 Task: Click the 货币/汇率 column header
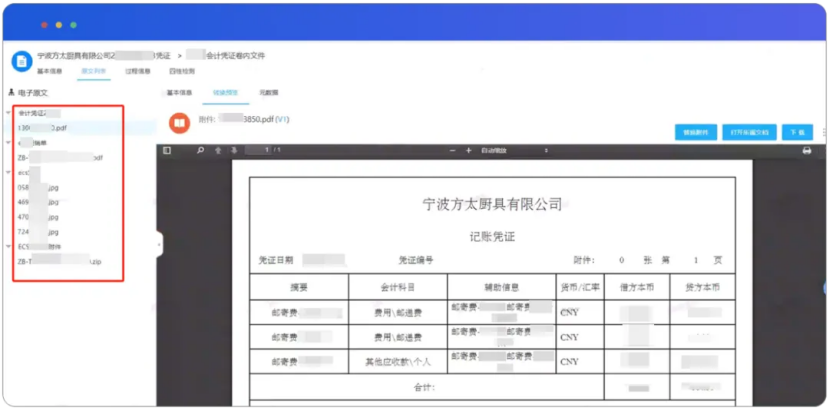(x=580, y=288)
